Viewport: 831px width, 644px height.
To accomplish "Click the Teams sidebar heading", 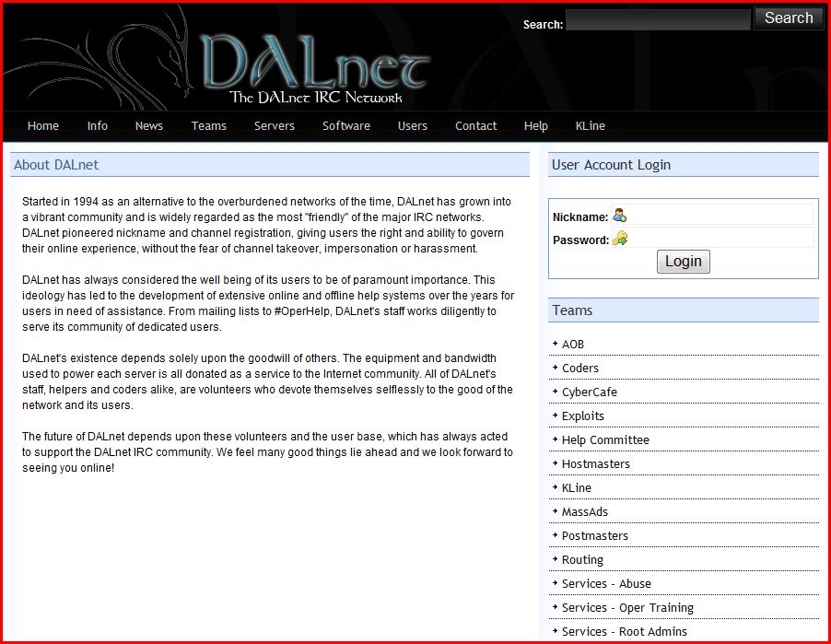I will point(572,310).
